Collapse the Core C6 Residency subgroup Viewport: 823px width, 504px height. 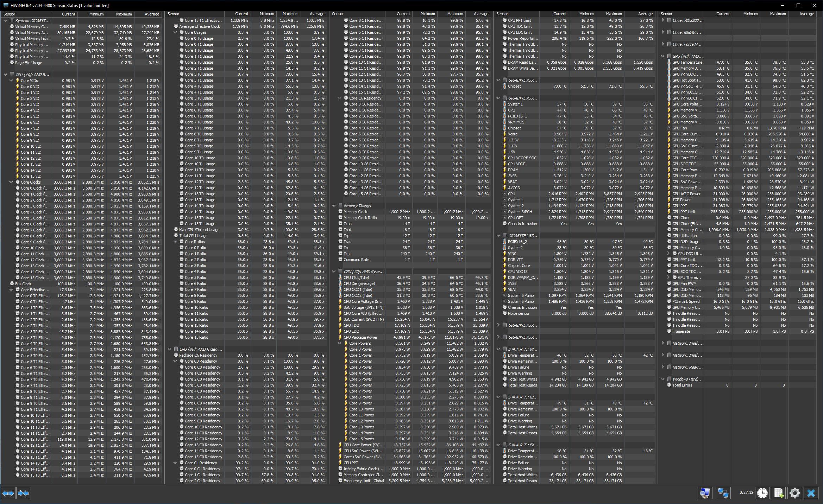(339, 98)
